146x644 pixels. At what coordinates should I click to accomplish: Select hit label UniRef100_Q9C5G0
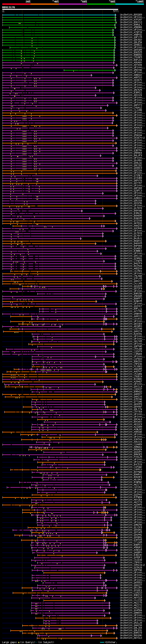(x=131, y=40)
